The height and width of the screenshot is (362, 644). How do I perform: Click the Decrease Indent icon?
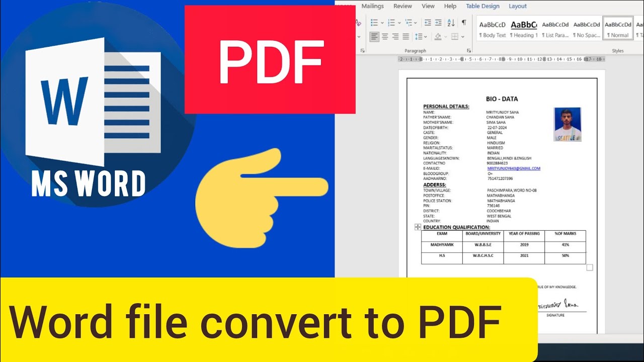(x=428, y=23)
